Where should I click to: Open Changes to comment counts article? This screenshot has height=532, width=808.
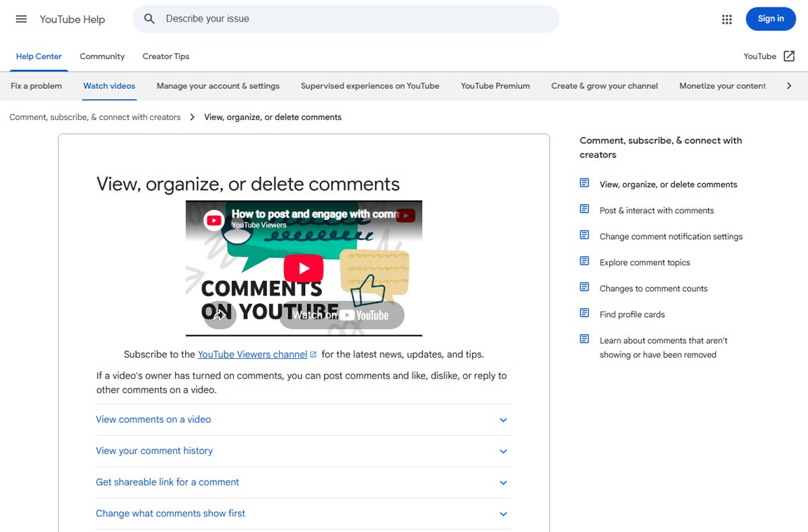click(654, 289)
